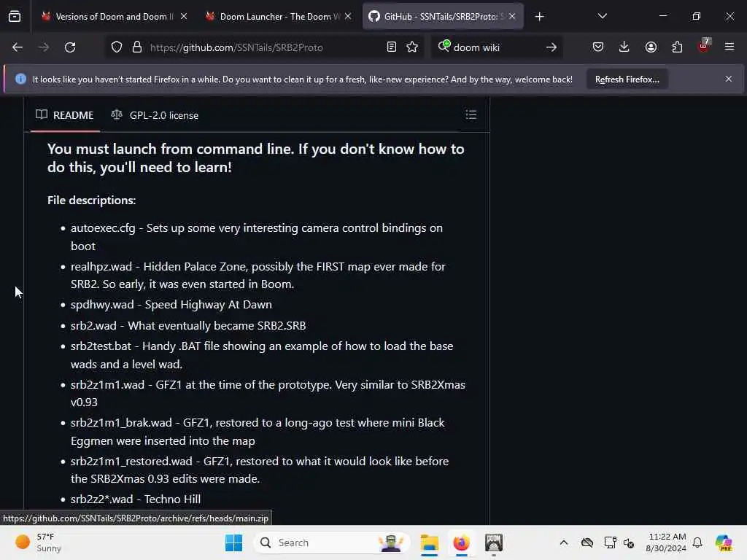Open File Explorer from taskbar
This screenshot has height=560, width=747.
429,542
